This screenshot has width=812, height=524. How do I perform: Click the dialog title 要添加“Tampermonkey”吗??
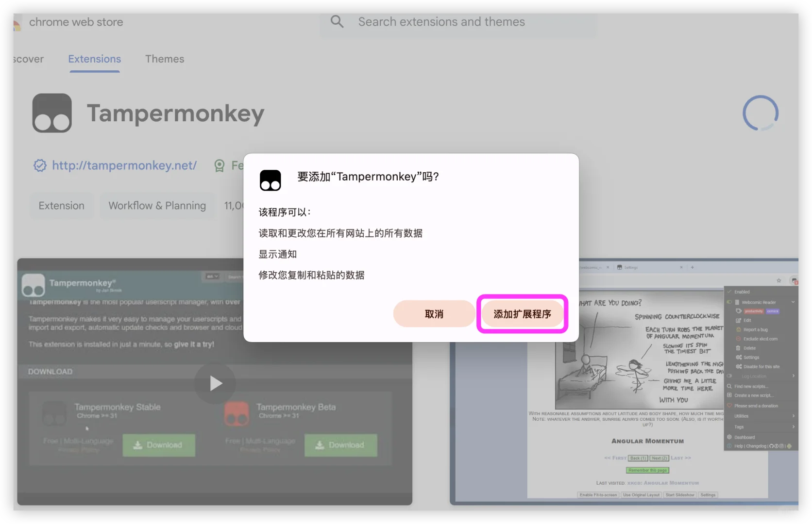pyautogui.click(x=368, y=177)
